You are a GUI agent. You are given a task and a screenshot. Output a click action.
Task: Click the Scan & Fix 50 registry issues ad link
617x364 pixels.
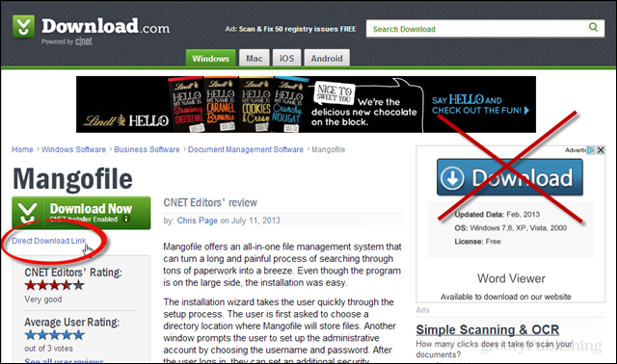click(290, 29)
